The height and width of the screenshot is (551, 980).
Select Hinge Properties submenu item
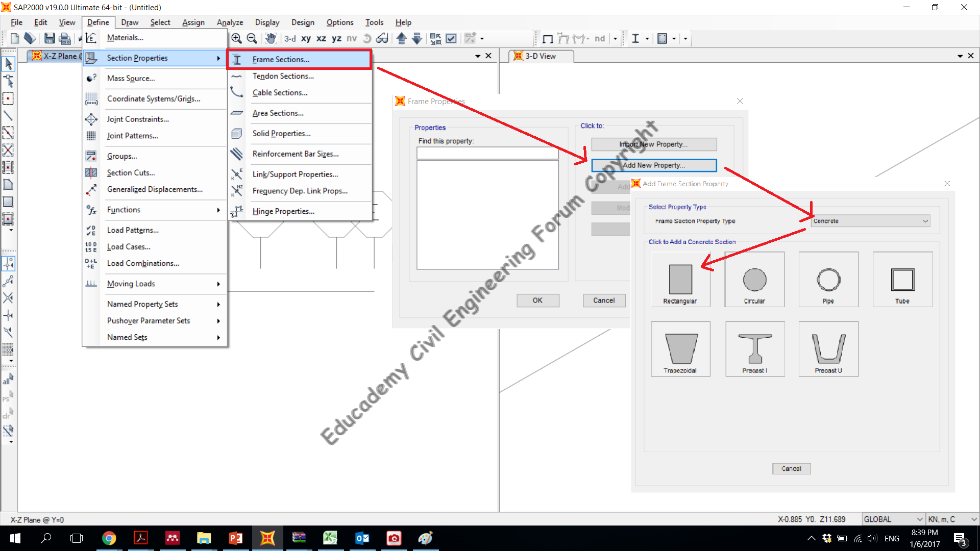pos(300,211)
